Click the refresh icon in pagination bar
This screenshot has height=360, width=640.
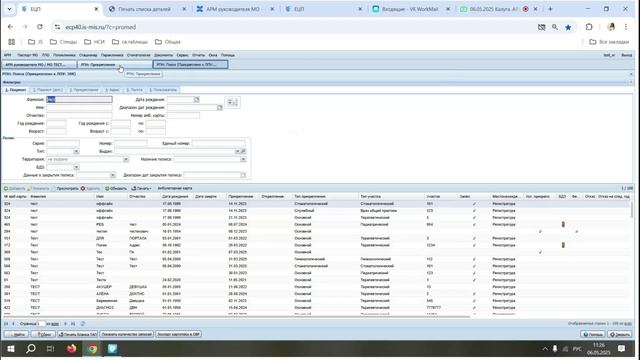click(x=83, y=324)
